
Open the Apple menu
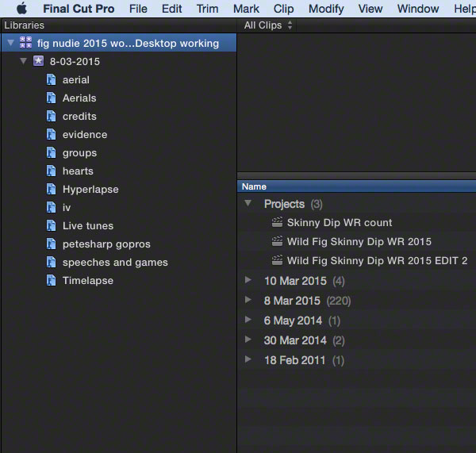(22, 9)
